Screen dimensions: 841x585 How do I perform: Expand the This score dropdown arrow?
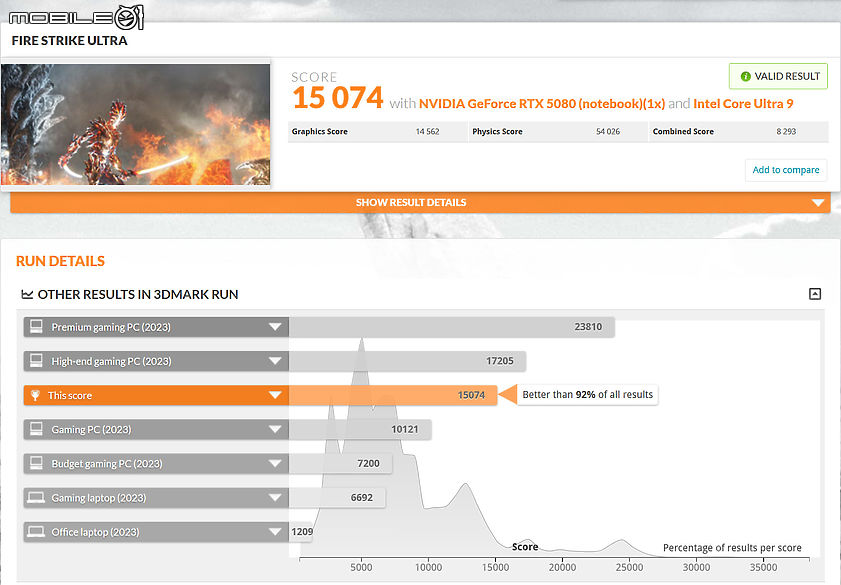coord(275,395)
